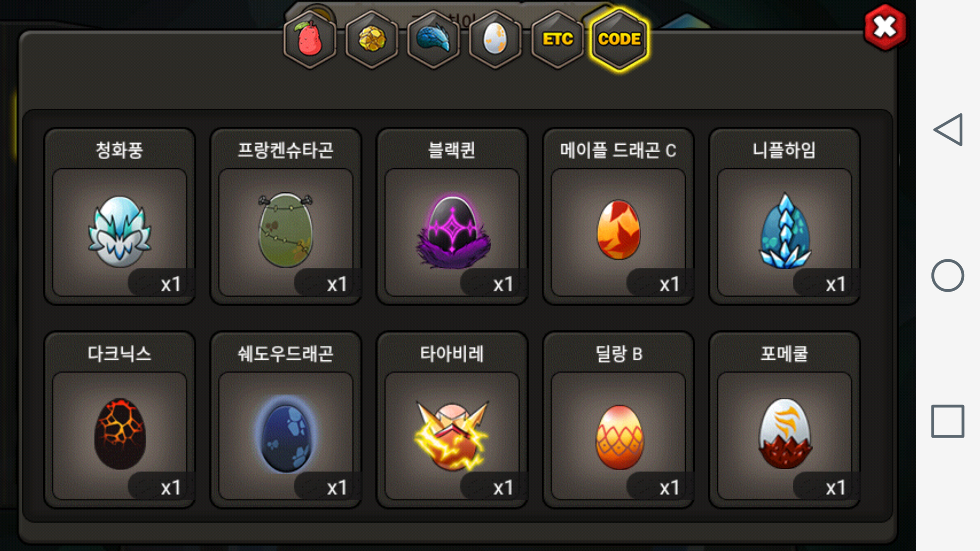Pick the 블랙퀸 purple nest egg
Image resolution: width=980 pixels, height=551 pixels.
pyautogui.click(x=452, y=216)
